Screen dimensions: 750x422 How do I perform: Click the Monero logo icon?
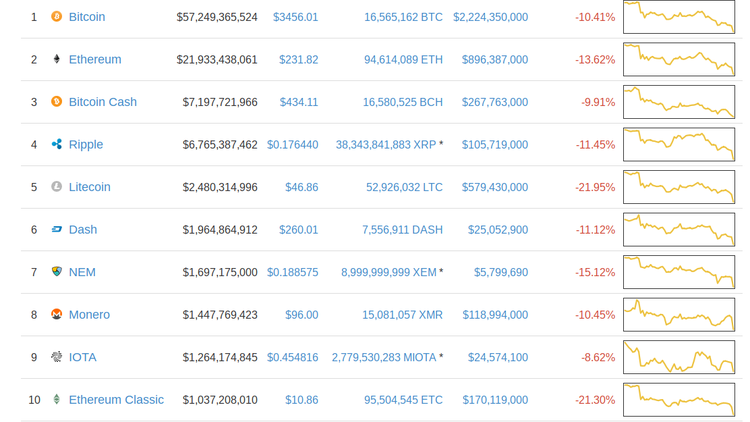57,315
